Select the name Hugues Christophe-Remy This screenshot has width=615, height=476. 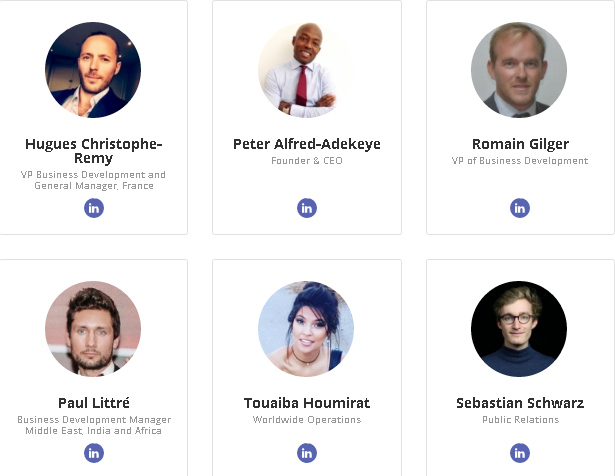(93, 151)
